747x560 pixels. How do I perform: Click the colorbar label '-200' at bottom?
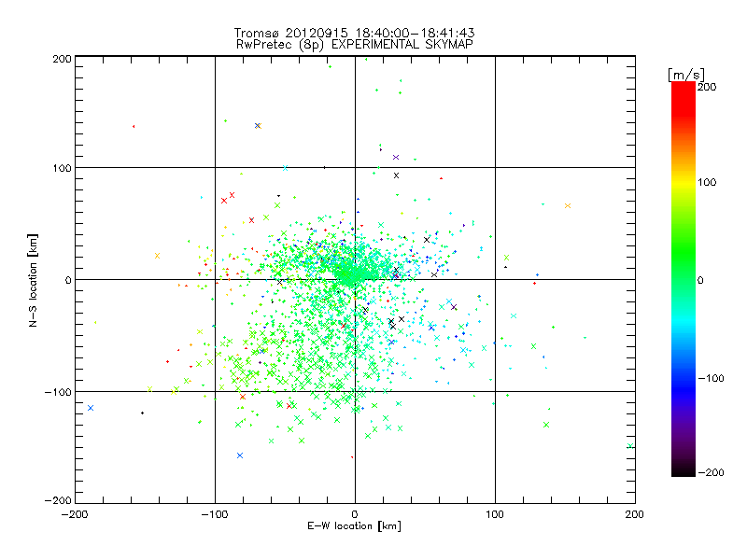click(711, 472)
